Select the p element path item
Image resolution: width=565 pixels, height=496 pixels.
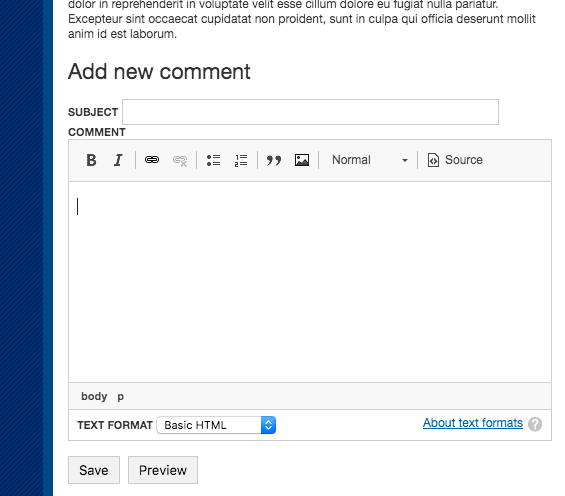tap(120, 397)
